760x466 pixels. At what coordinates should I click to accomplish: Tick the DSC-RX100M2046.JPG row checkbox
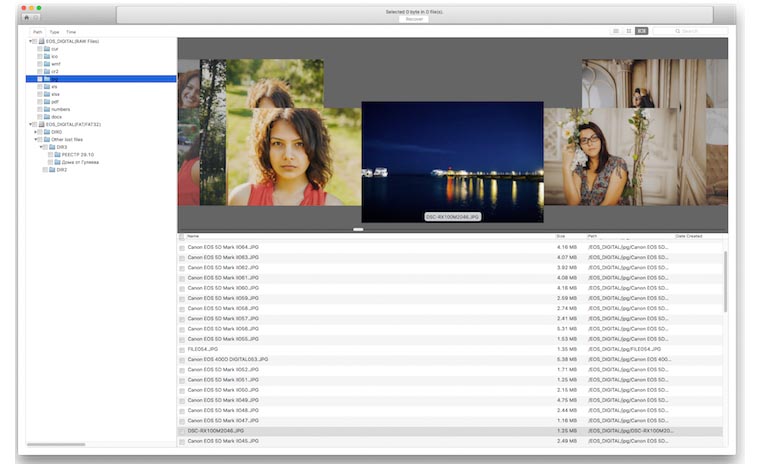[182, 432]
